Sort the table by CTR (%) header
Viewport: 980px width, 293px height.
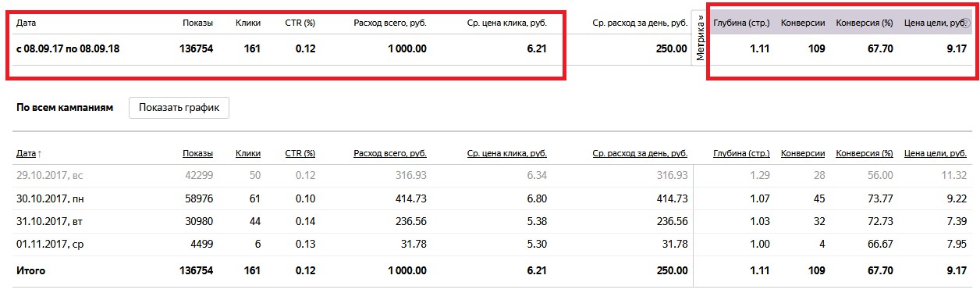tap(300, 153)
